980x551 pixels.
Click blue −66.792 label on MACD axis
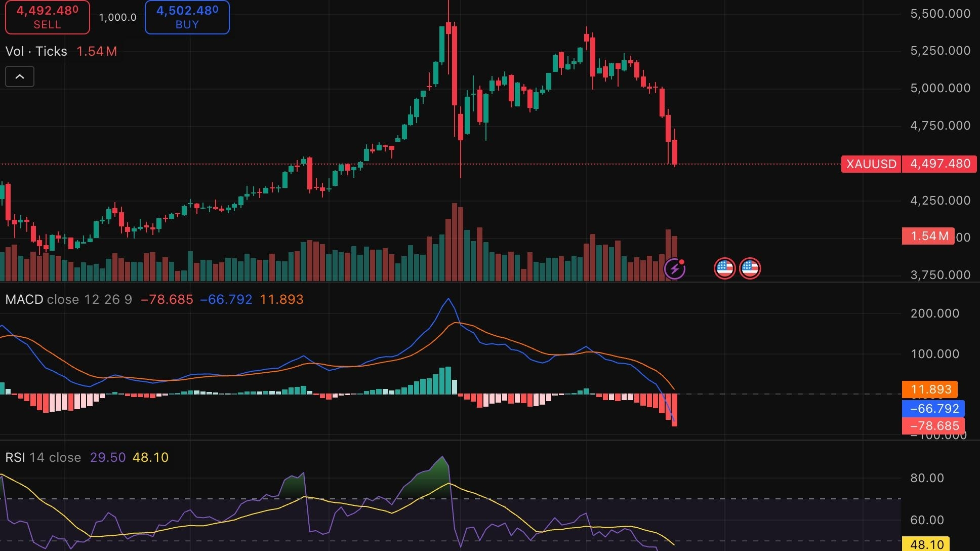(x=934, y=408)
